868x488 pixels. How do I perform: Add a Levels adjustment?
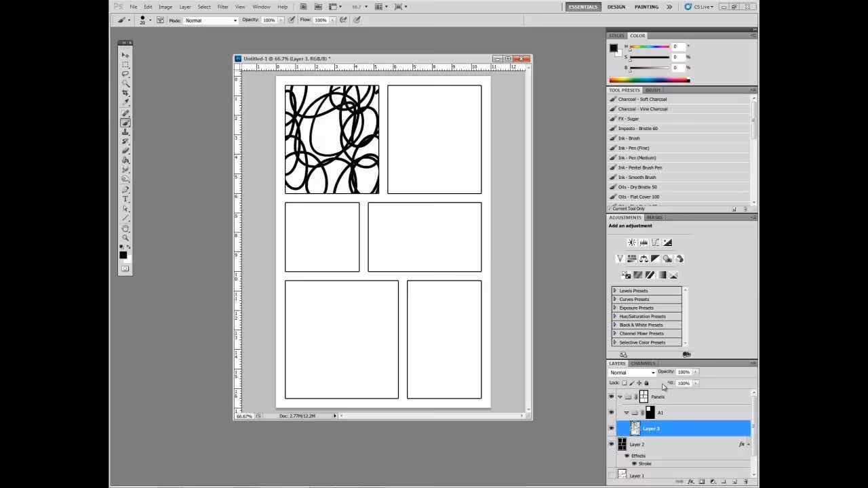[x=644, y=243]
